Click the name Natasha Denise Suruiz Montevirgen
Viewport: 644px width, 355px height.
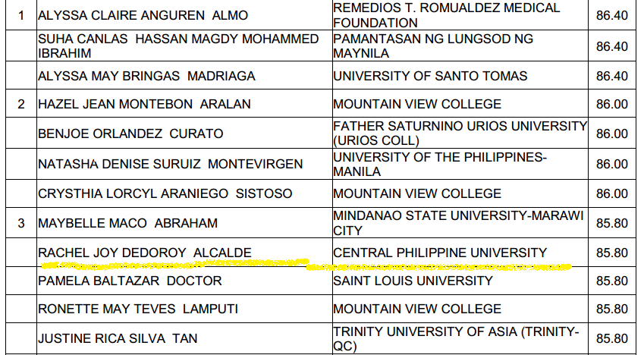point(170,164)
